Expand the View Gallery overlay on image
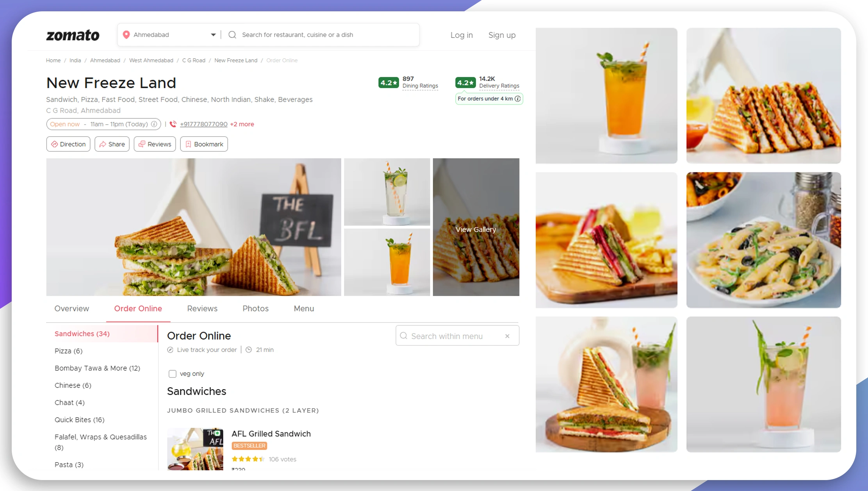 (474, 229)
